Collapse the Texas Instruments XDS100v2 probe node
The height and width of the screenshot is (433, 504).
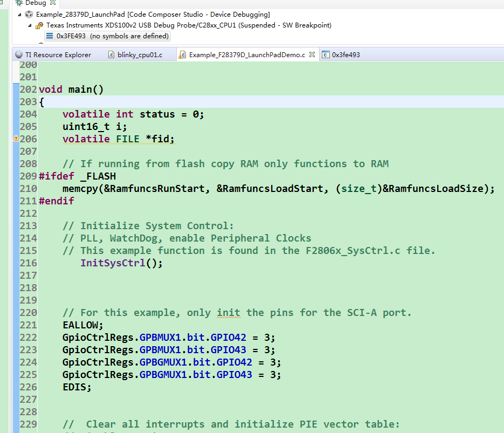[x=30, y=25]
